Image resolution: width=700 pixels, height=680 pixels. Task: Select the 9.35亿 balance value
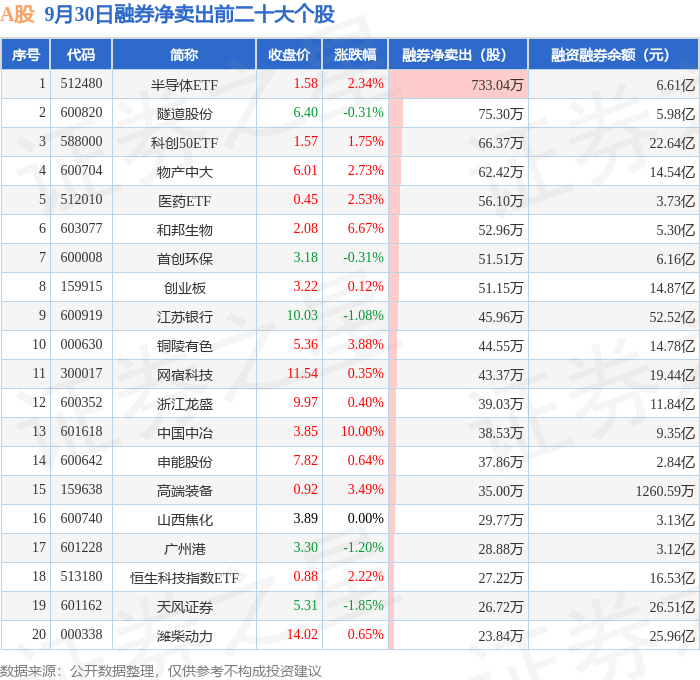[x=675, y=433]
